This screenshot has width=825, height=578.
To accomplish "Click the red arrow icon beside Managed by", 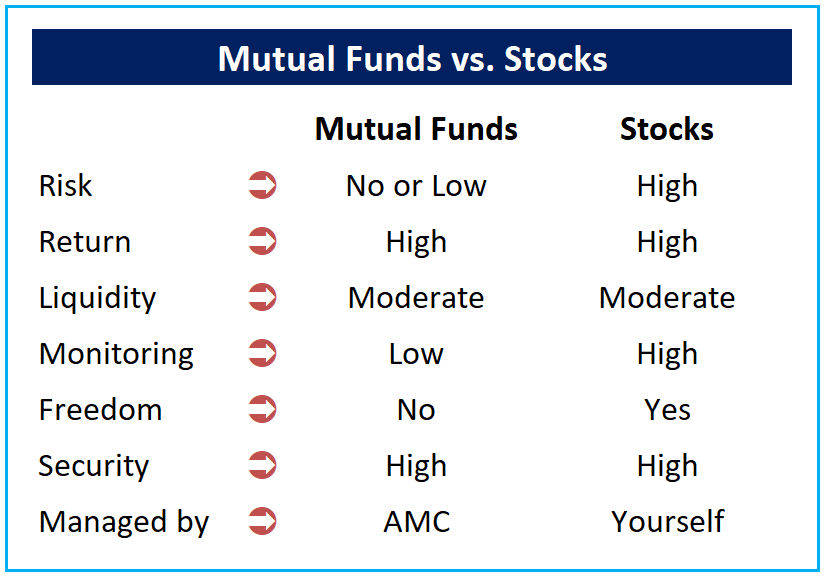I will point(262,522).
